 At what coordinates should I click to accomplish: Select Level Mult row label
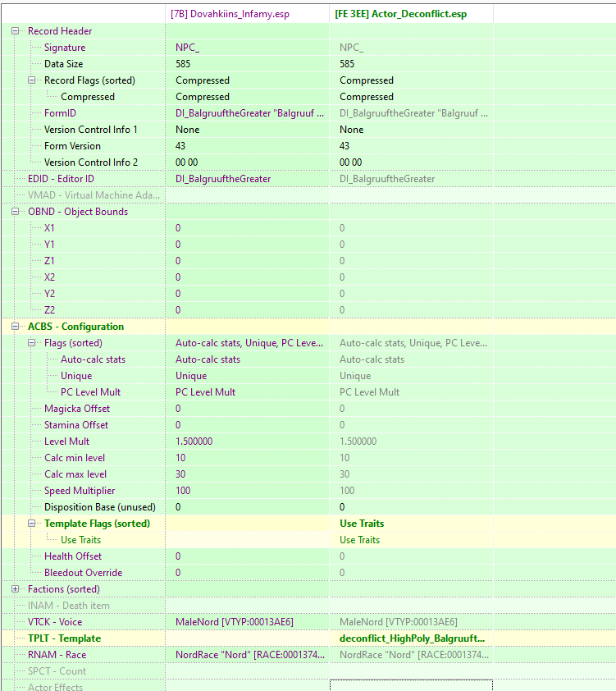(66, 442)
